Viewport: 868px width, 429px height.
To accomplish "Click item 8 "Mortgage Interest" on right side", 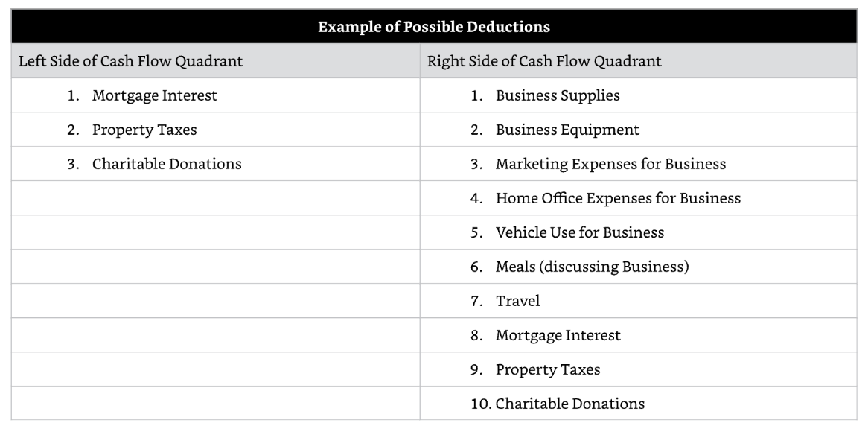I will (x=558, y=335).
